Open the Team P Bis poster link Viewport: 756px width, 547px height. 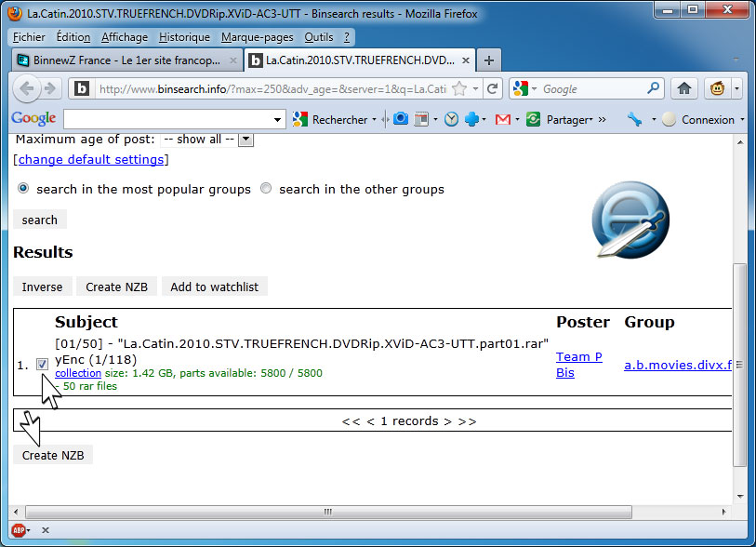[579, 365]
